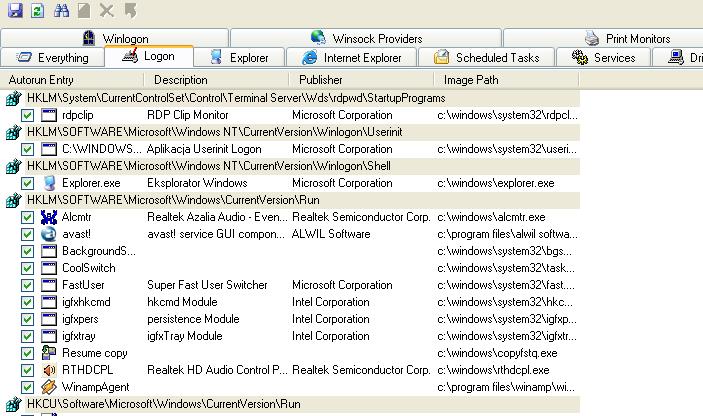Uncheck the rdpclip autorun entry
Screen dimensions: 703x416
(27, 116)
